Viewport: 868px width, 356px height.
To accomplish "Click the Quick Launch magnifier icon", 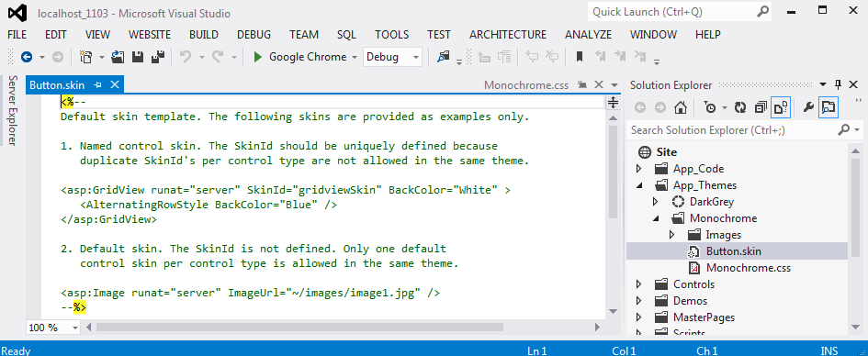I will [762, 12].
